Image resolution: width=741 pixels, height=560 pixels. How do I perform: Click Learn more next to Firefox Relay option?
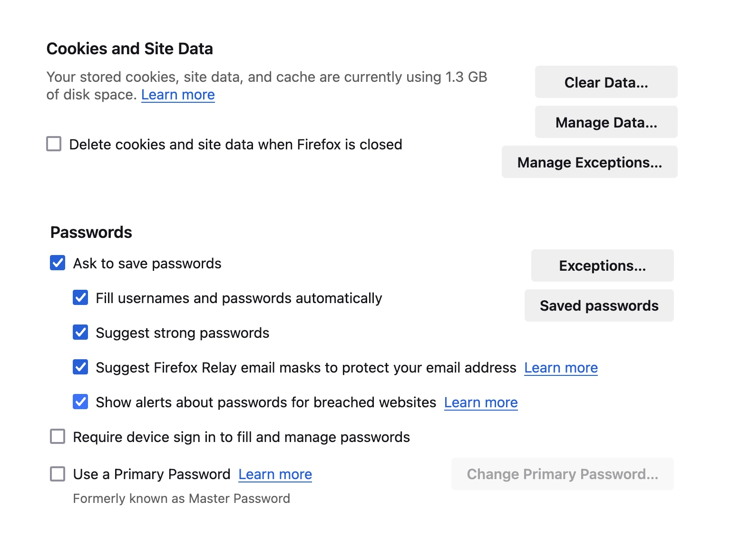561,367
